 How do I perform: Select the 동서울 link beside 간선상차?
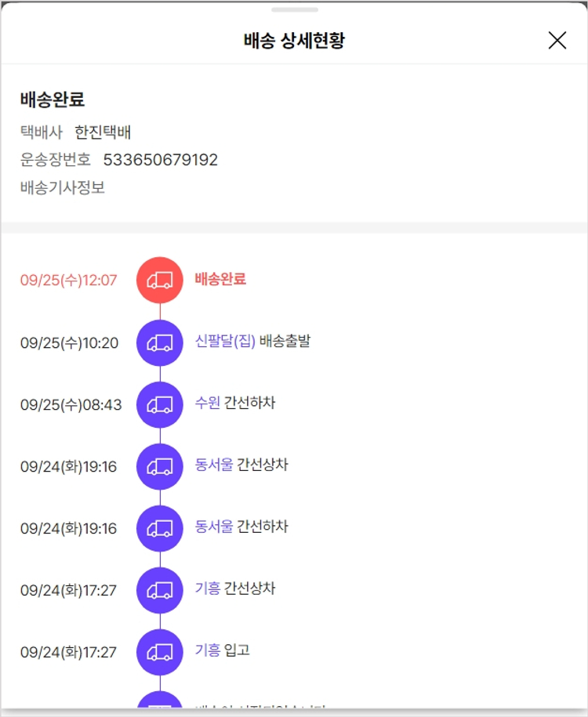214,465
